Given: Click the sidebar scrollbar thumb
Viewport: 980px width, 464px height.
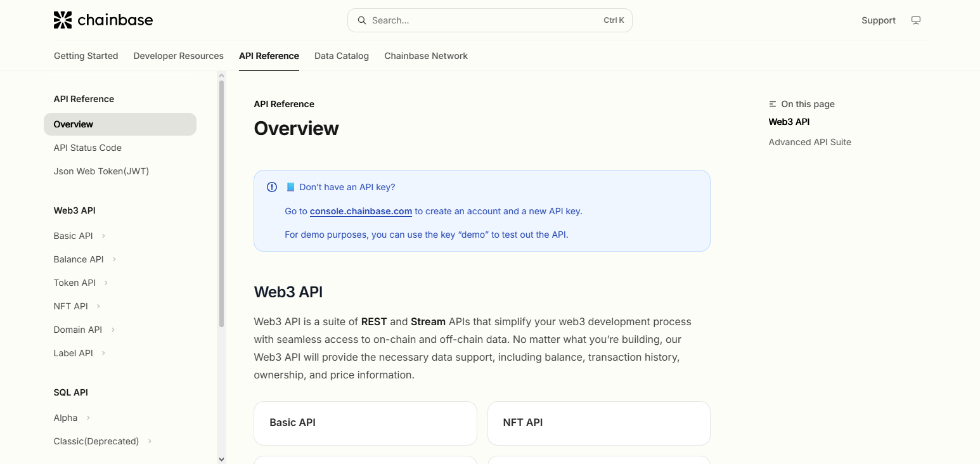Looking at the screenshot, I should pyautogui.click(x=221, y=203).
